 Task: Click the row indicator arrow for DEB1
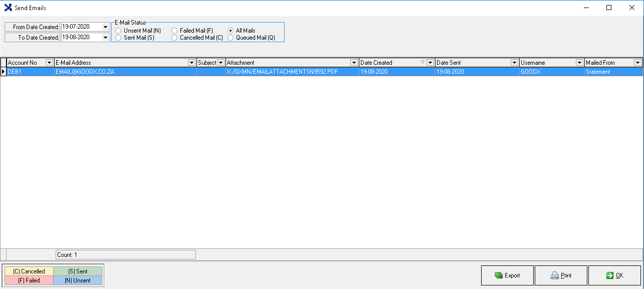pyautogui.click(x=4, y=72)
